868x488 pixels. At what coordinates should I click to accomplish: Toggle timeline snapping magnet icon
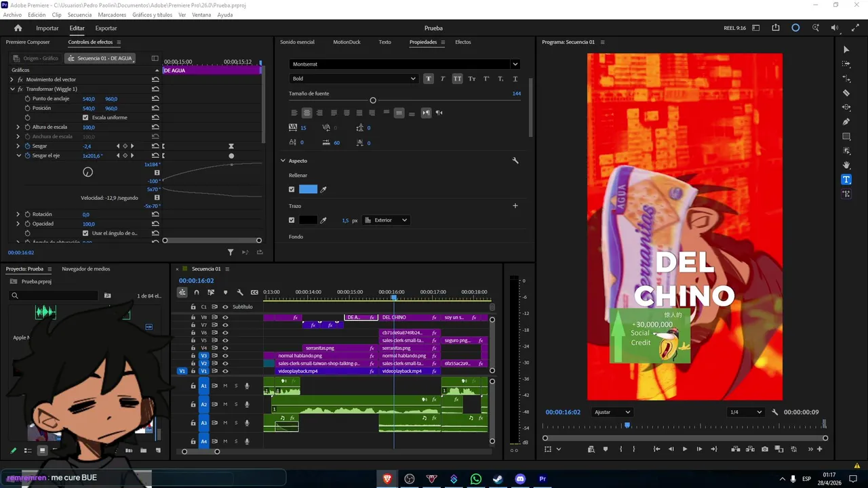(x=197, y=292)
